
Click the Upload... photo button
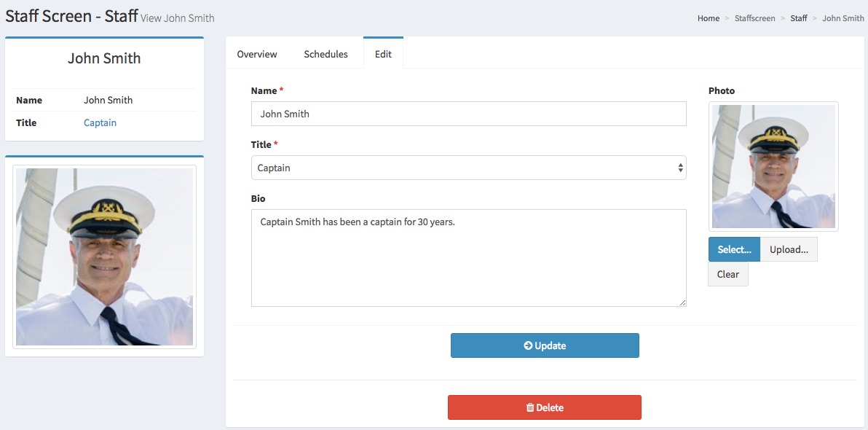pyautogui.click(x=789, y=249)
